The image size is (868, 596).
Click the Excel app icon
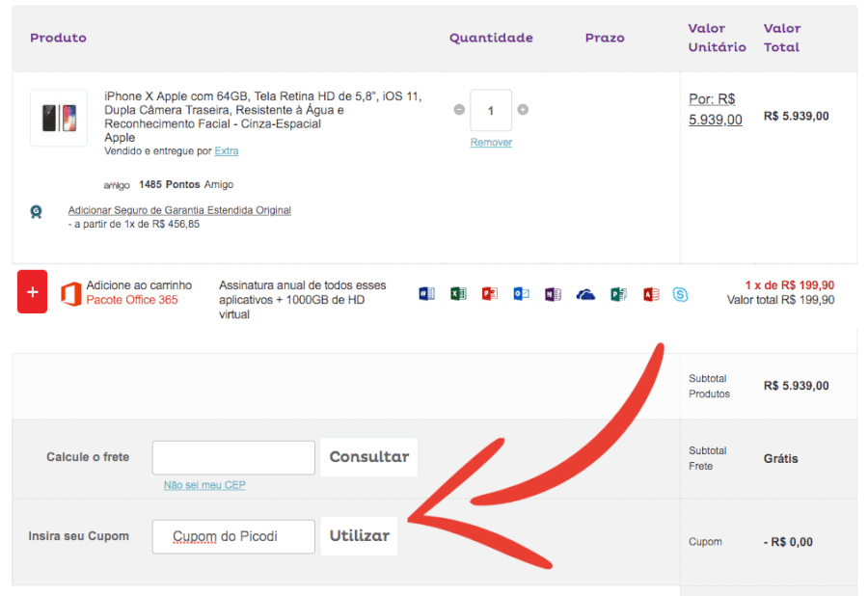click(458, 293)
